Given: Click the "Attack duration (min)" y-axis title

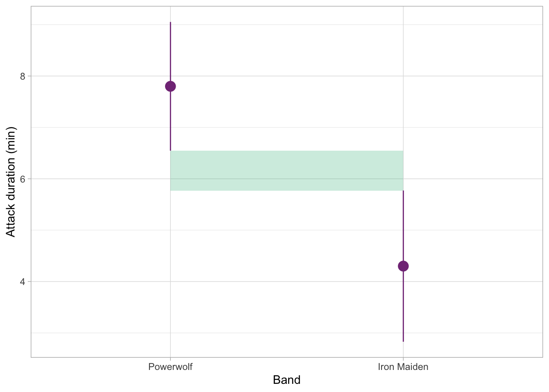Looking at the screenshot, I should pos(11,182).
